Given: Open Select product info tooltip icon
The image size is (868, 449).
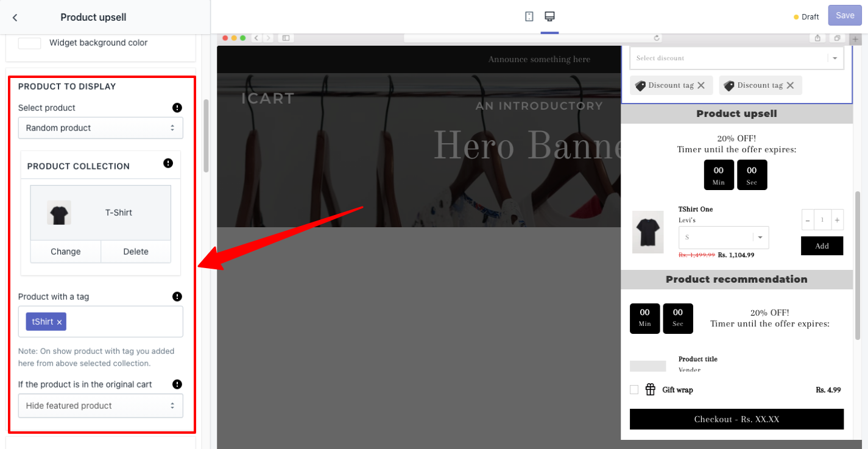Looking at the screenshot, I should pos(177,108).
